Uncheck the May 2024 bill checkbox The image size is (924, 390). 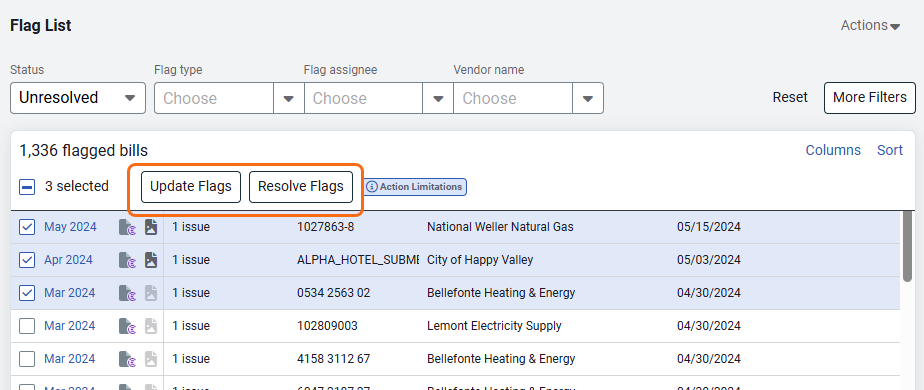(27, 227)
